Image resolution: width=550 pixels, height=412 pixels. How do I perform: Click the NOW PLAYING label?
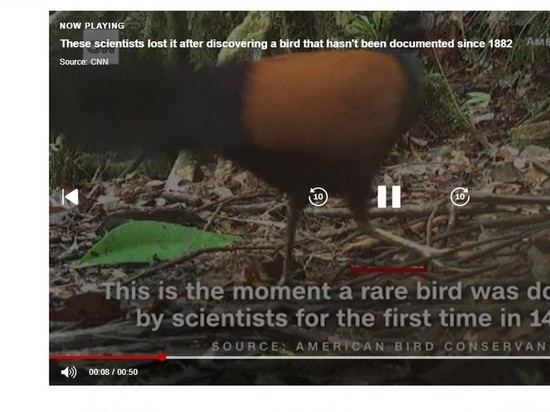pyautogui.click(x=92, y=26)
